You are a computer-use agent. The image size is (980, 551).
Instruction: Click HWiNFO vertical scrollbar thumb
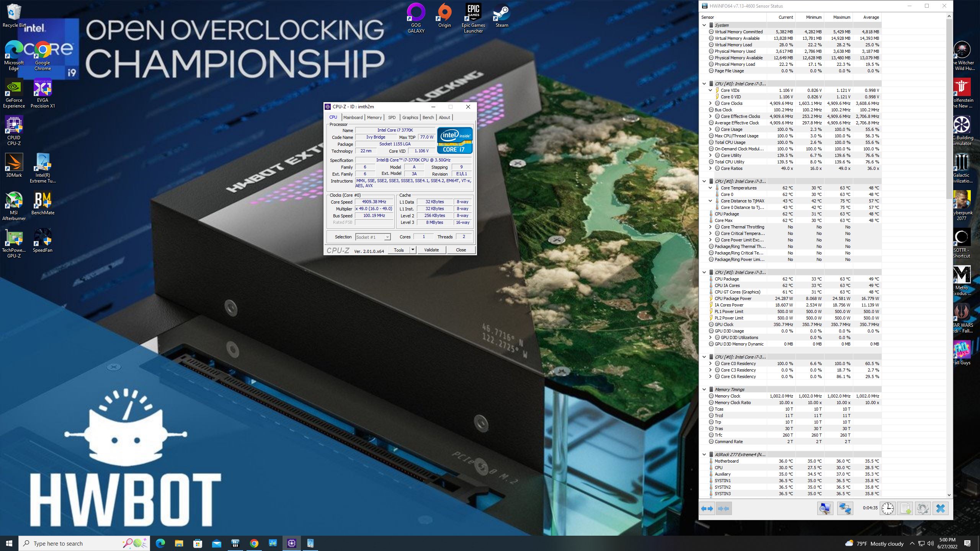tap(949, 109)
